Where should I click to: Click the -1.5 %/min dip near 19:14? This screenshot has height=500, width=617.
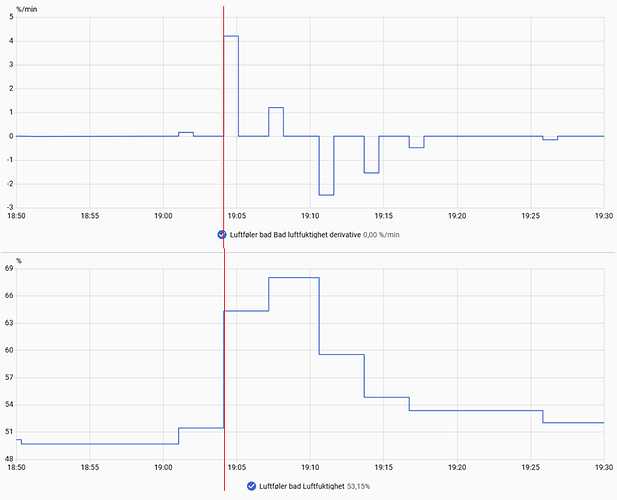[371, 173]
